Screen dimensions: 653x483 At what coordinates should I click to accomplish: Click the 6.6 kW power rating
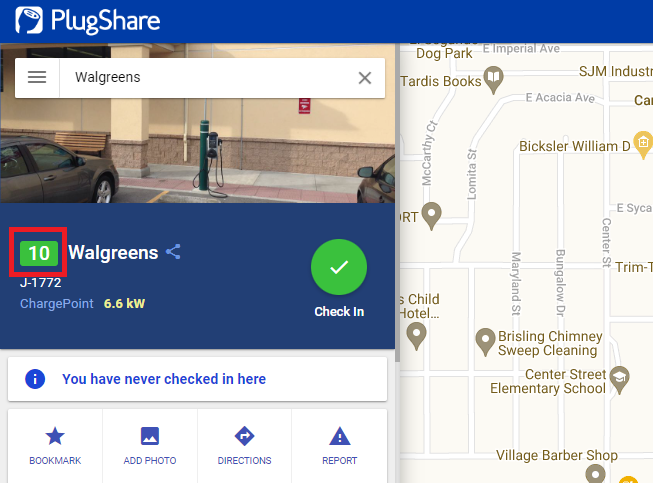click(124, 304)
